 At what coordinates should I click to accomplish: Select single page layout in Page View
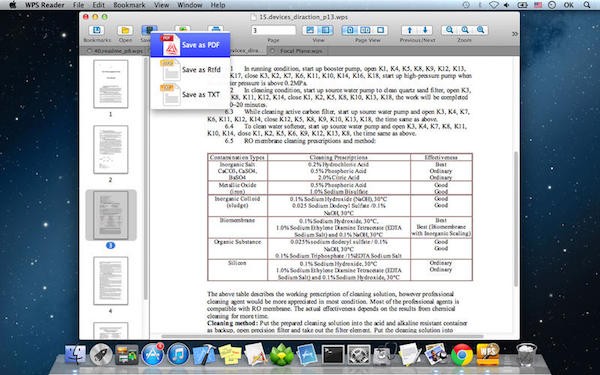(350, 30)
